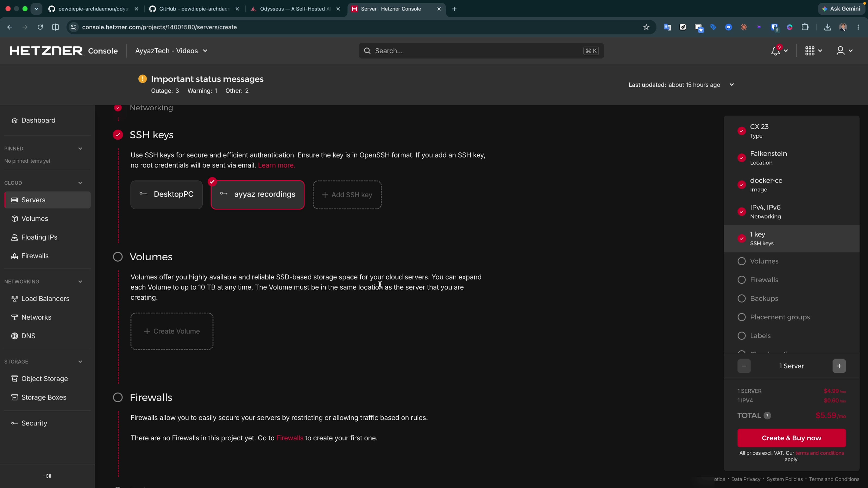Go back to the previous page
The height and width of the screenshot is (488, 868).
tap(10, 27)
